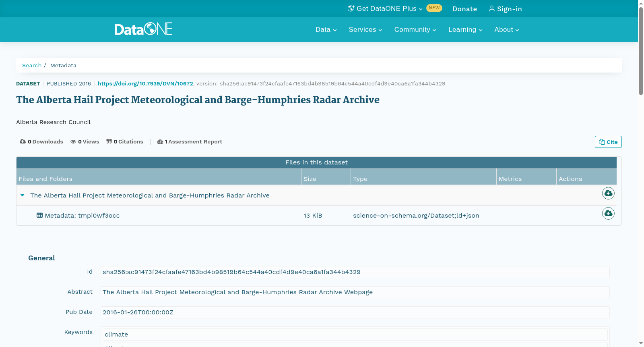Go to Search breadcrumb
The width and height of the screenshot is (644, 347).
32,65
